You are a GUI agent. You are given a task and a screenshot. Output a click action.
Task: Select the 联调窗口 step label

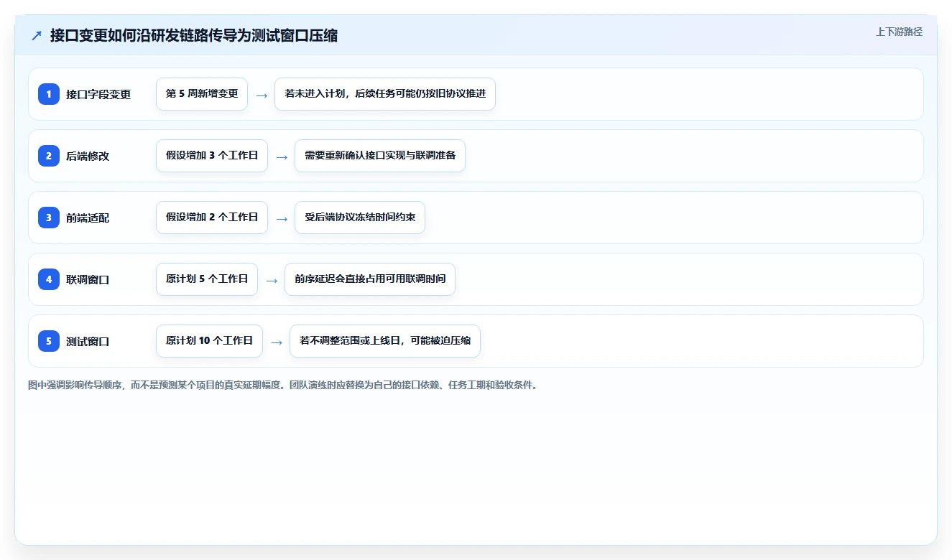click(x=88, y=279)
